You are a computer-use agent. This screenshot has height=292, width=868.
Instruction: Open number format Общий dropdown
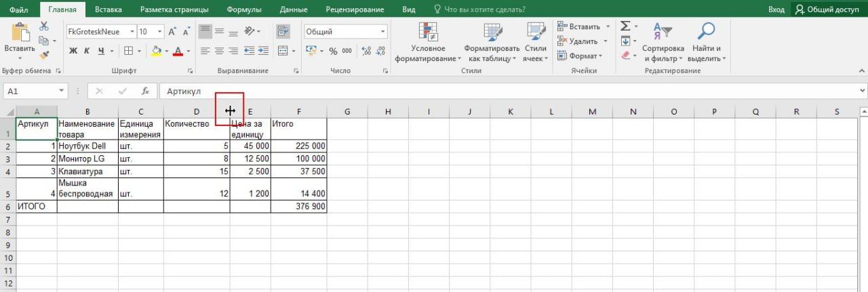click(x=382, y=32)
